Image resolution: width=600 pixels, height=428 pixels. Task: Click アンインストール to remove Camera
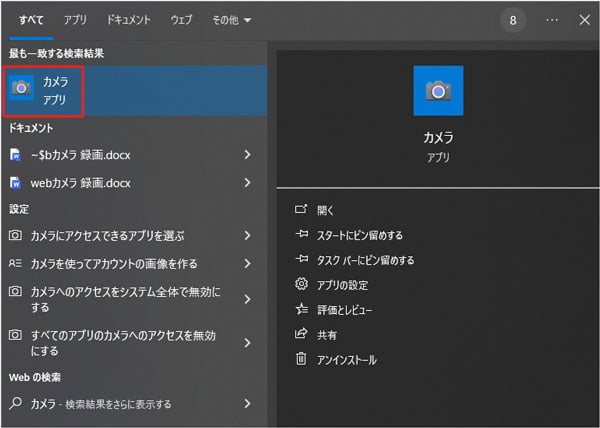(x=347, y=360)
